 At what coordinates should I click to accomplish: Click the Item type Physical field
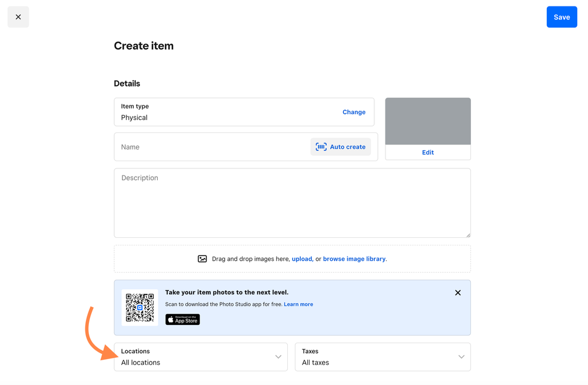click(224, 112)
